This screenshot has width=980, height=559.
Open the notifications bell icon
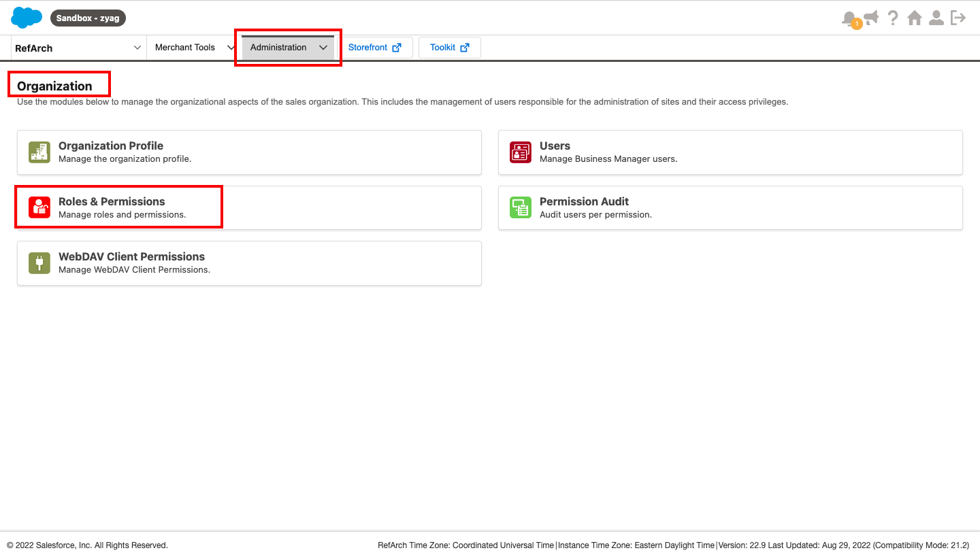point(849,18)
